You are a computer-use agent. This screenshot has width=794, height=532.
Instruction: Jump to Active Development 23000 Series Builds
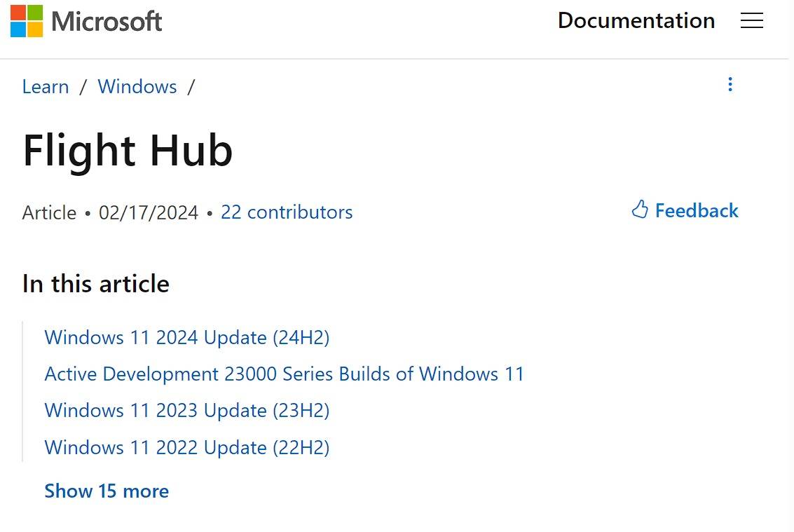[284, 374]
